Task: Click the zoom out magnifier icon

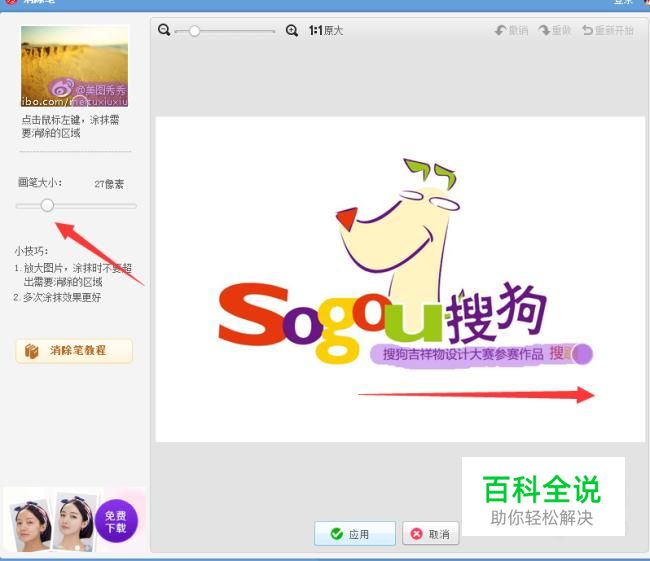Action: coord(164,30)
